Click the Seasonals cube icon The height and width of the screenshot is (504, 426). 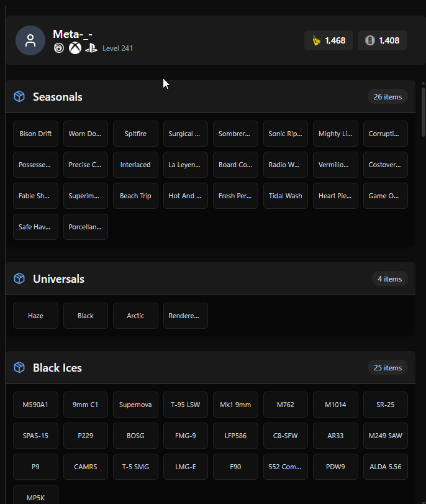tap(19, 96)
